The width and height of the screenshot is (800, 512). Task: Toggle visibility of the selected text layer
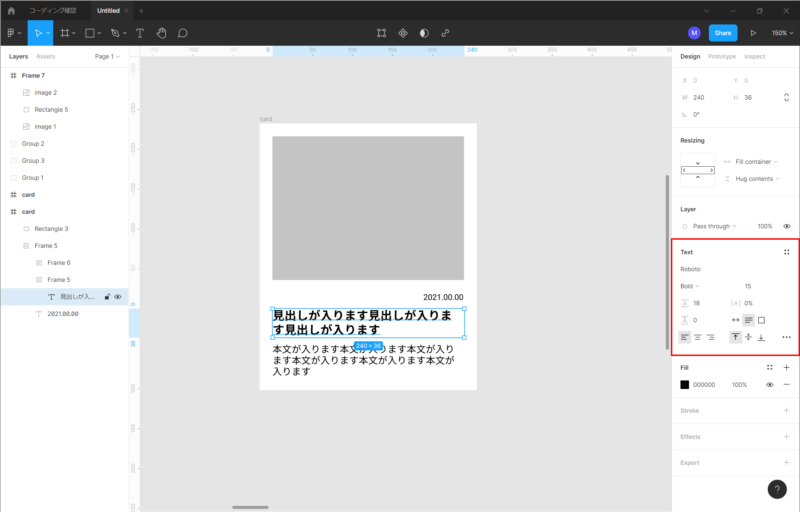pyautogui.click(x=118, y=297)
